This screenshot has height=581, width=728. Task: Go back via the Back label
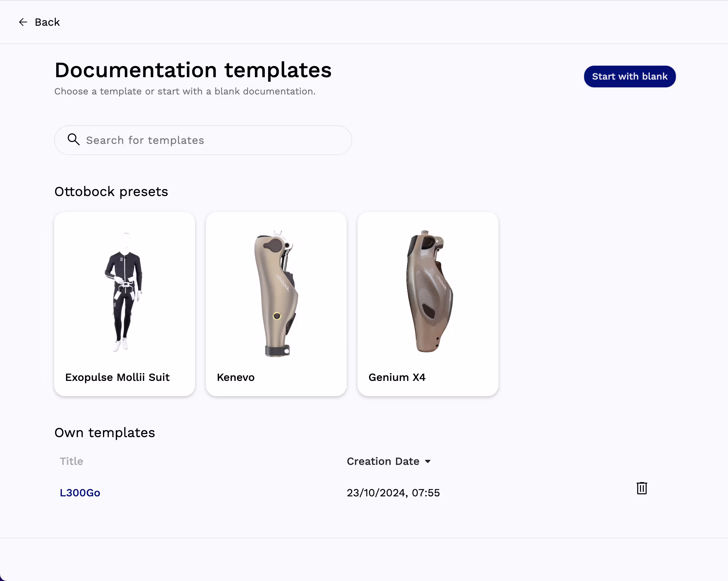[47, 22]
